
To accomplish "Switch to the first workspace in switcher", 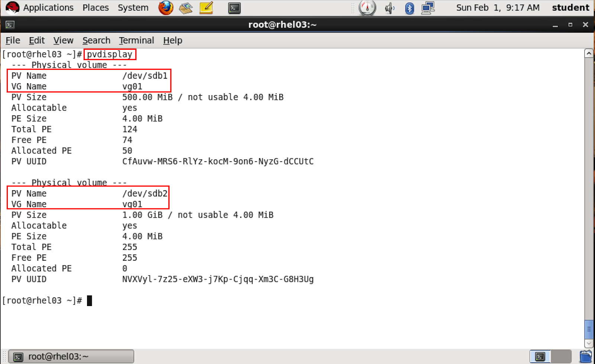I will (x=540, y=357).
